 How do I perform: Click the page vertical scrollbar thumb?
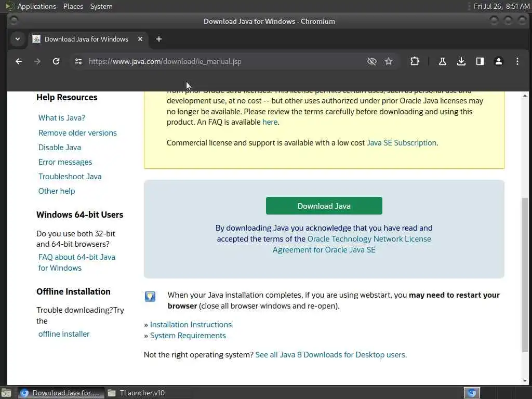525,275
